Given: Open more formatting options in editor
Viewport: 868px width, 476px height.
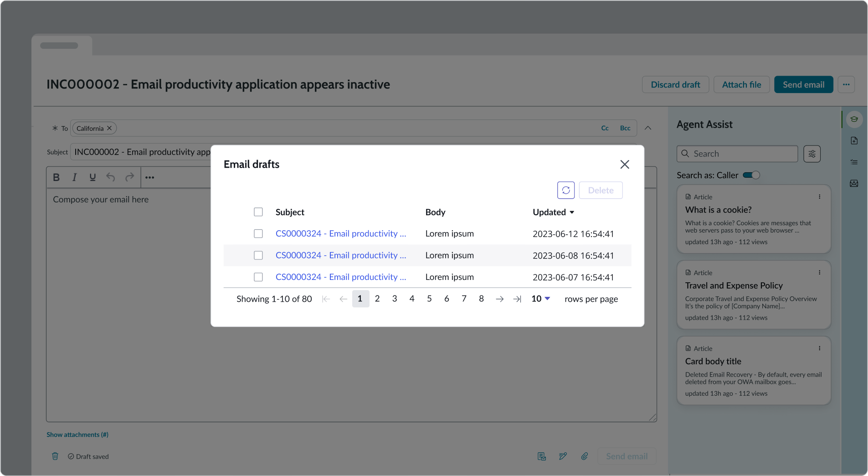Looking at the screenshot, I should pos(149,177).
